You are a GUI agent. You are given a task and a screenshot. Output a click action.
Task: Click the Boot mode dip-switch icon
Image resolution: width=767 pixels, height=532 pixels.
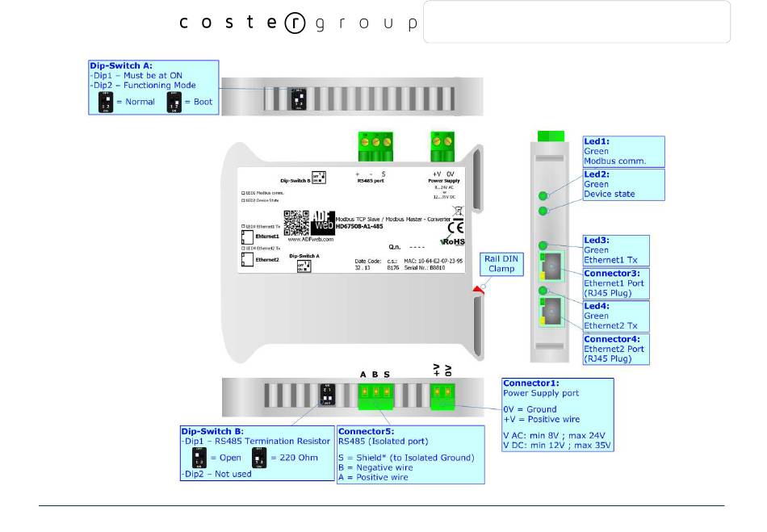click(x=174, y=103)
